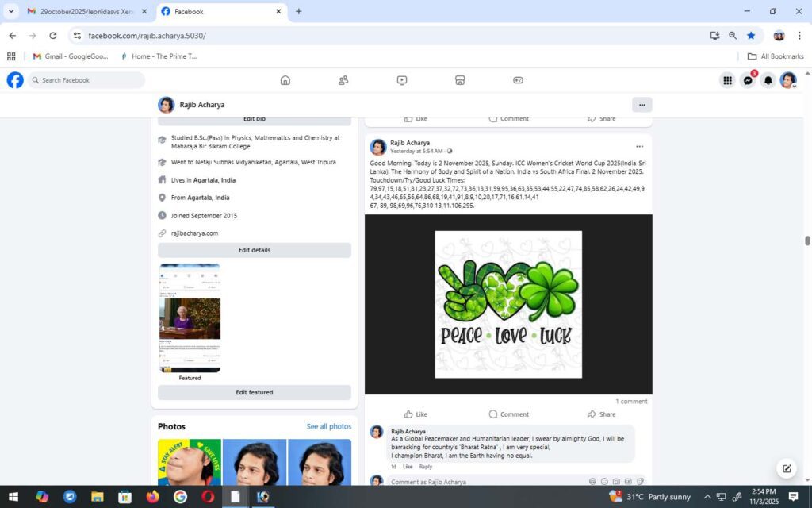Open Facebook Home icon in top navigation

pyautogui.click(x=285, y=80)
